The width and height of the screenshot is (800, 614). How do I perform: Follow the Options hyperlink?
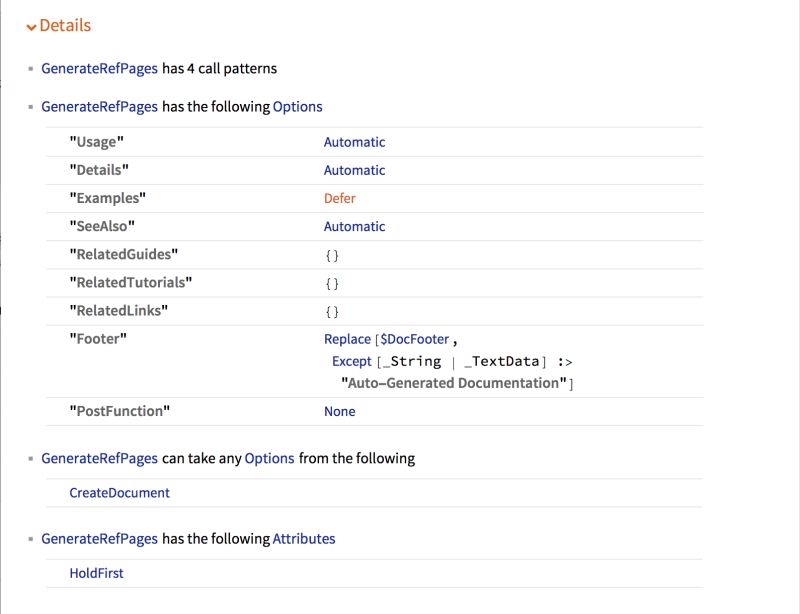coord(298,106)
